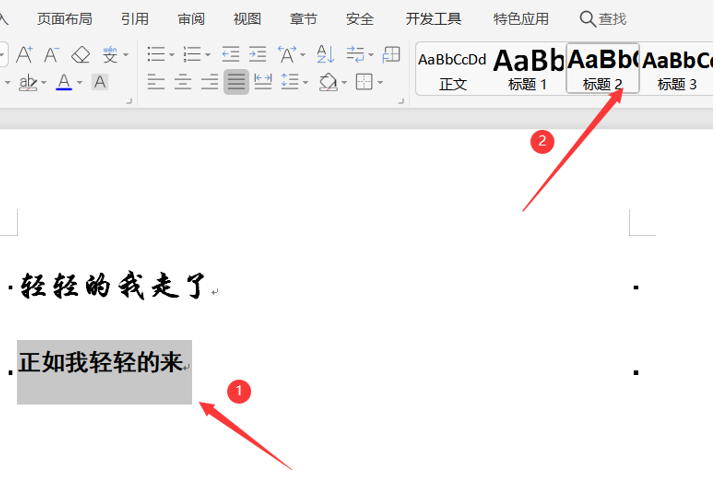Switch to the 审阅 tab
The width and height of the screenshot is (716, 485).
pos(191,19)
